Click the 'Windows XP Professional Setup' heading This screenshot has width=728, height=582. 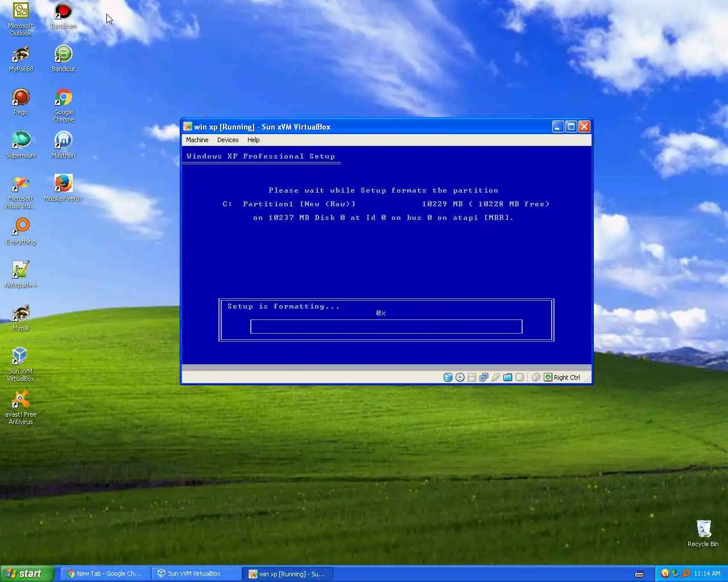coord(261,156)
